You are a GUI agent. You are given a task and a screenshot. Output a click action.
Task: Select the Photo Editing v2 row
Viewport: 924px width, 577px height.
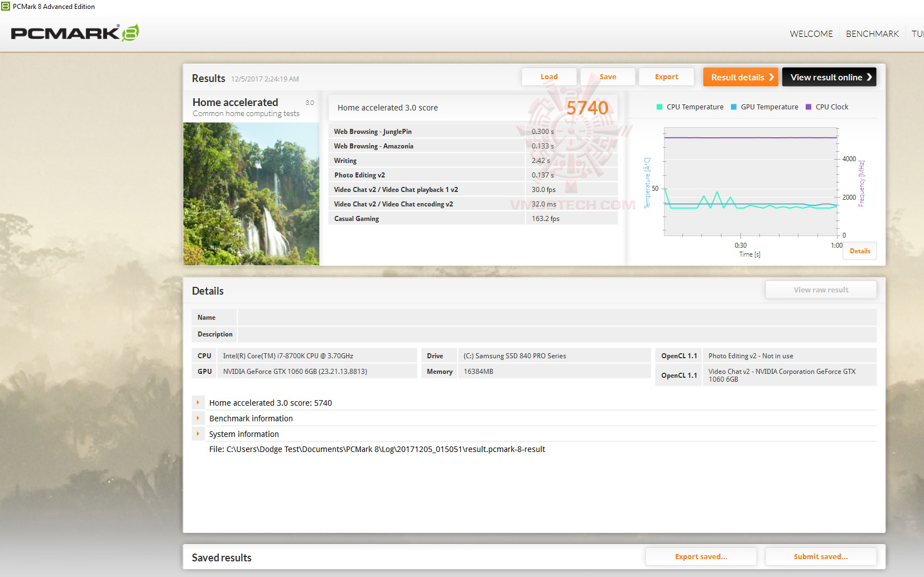coord(473,175)
